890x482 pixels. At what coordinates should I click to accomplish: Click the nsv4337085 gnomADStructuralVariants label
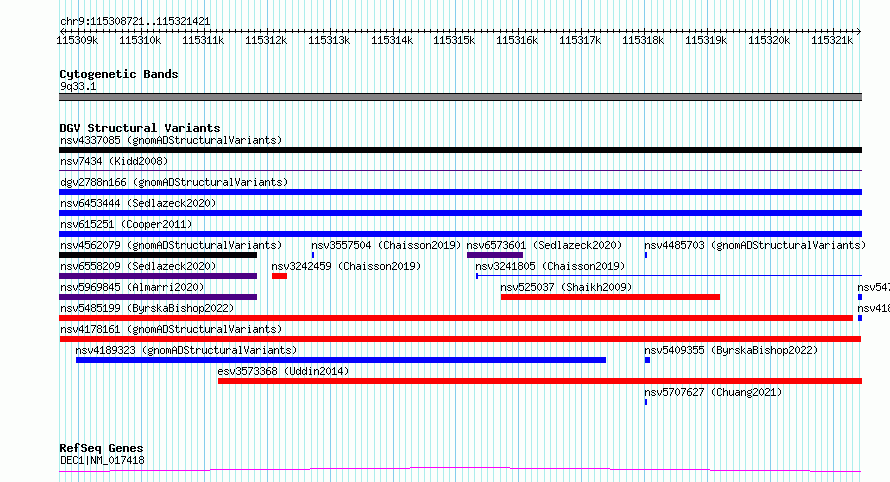171,140
